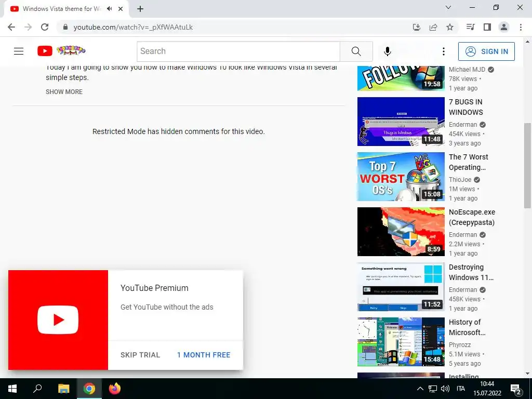The width and height of the screenshot is (532, 399).
Task: Open Destroying Windows 11 title
Action: point(471,272)
